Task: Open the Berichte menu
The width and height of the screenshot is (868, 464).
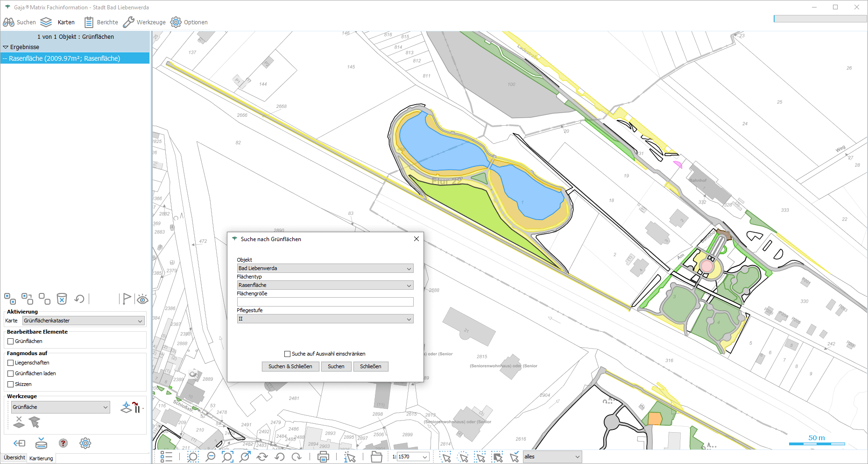Action: [x=101, y=22]
